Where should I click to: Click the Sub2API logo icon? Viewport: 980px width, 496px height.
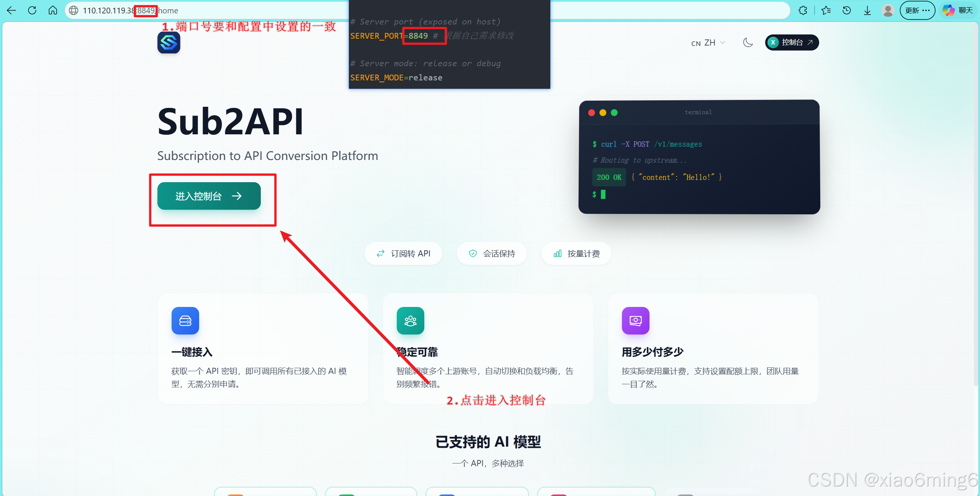169,42
